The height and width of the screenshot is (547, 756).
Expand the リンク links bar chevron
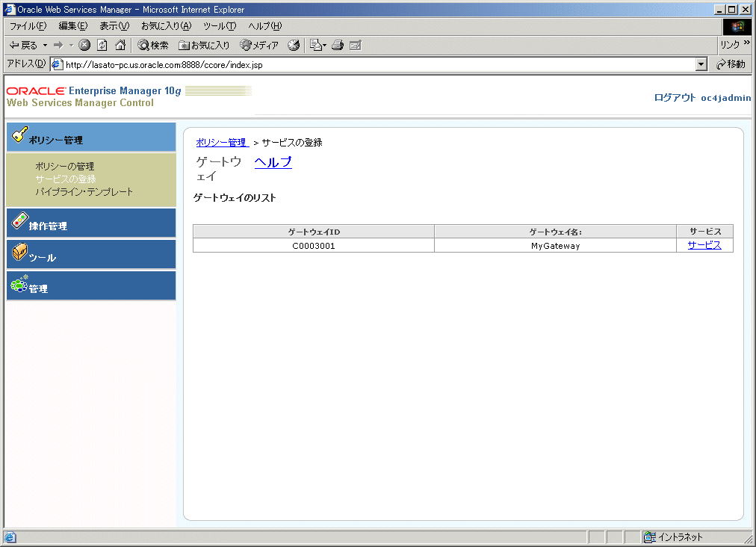click(x=747, y=43)
